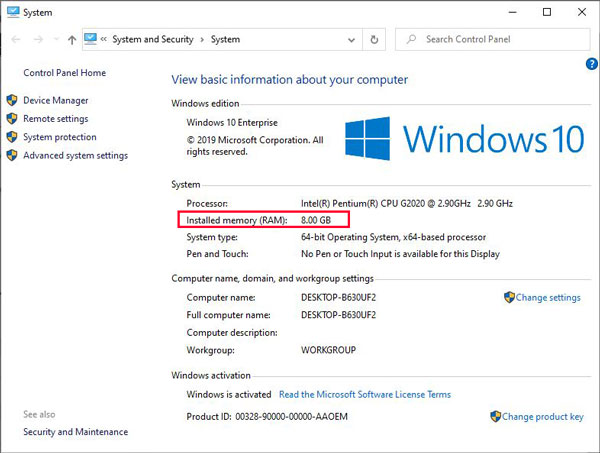Screen dimensions: 600x453
Task: Select the Intel(R) Pentium(R) processor text
Action: [x=407, y=204]
